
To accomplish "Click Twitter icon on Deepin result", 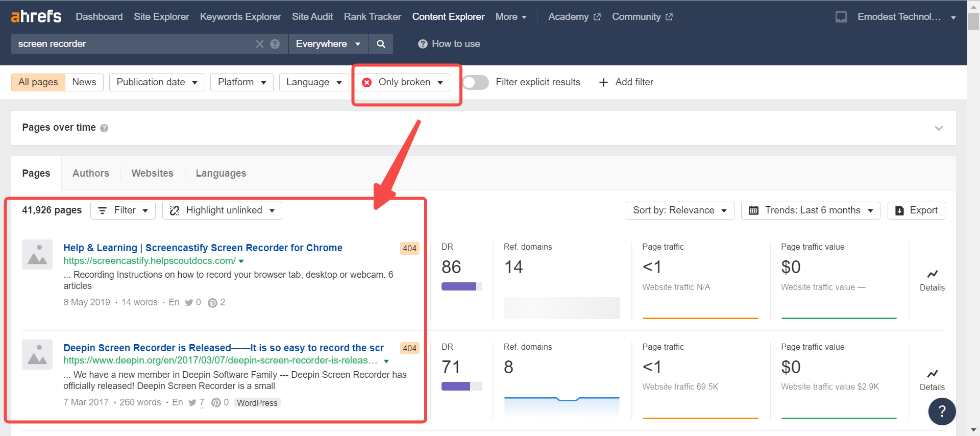I will click(192, 403).
